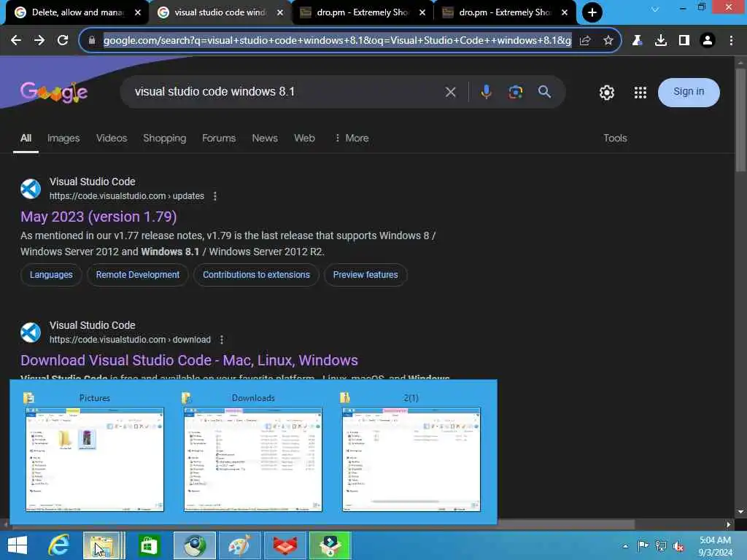Viewport: 747px width, 560px height.
Task: Click the horizontal scrollbar right arrow
Action: 728,525
